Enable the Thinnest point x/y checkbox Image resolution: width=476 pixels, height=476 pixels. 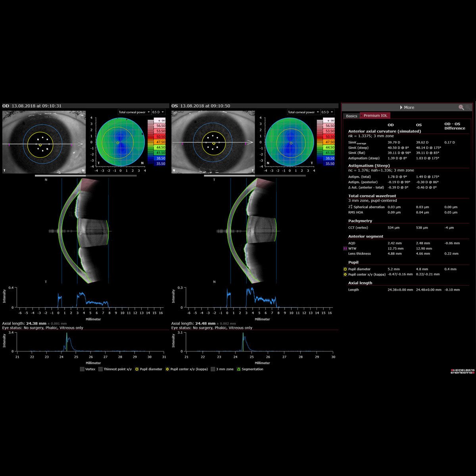pyautogui.click(x=100, y=369)
